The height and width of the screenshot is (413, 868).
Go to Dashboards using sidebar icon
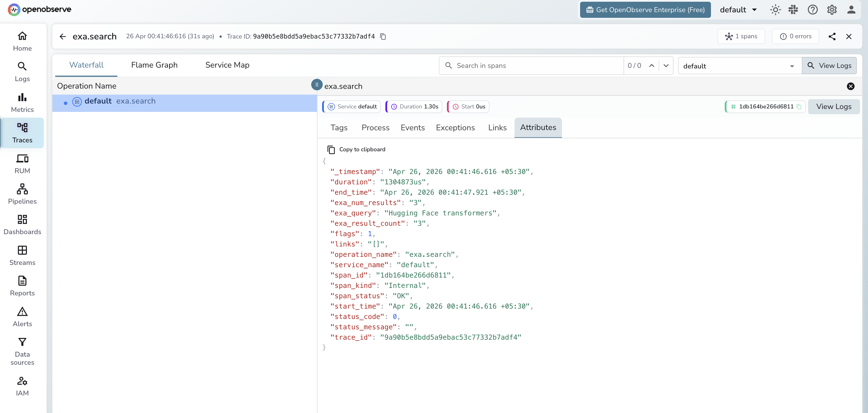point(22,224)
